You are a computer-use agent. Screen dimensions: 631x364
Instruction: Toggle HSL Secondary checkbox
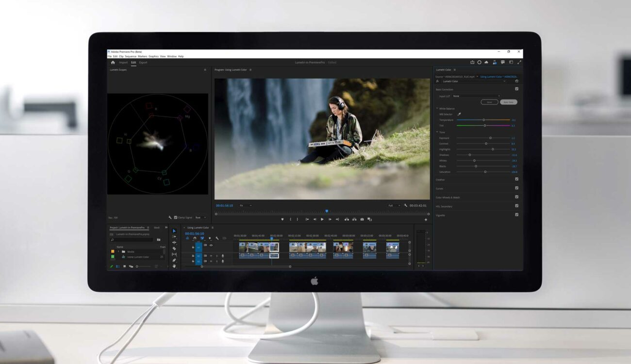[x=516, y=206]
